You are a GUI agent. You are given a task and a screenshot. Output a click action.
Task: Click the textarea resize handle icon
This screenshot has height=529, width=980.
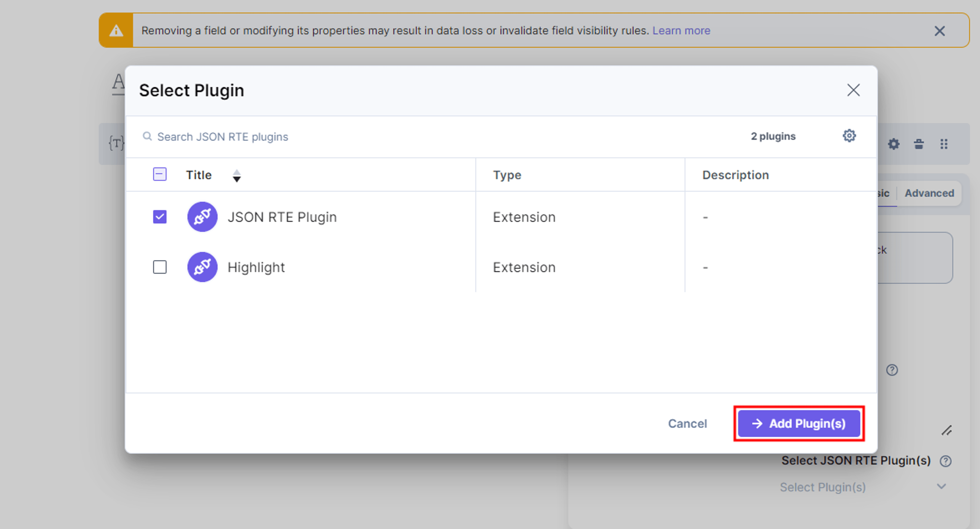point(947,431)
